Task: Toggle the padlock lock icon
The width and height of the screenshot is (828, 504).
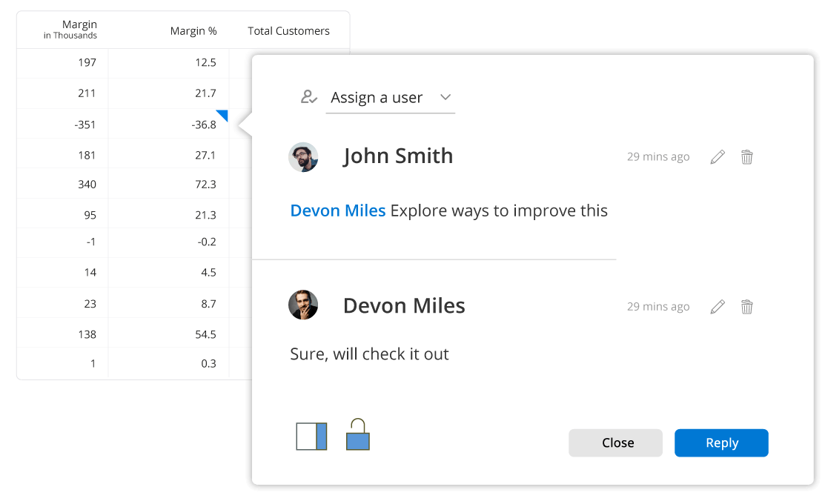Action: [x=357, y=435]
